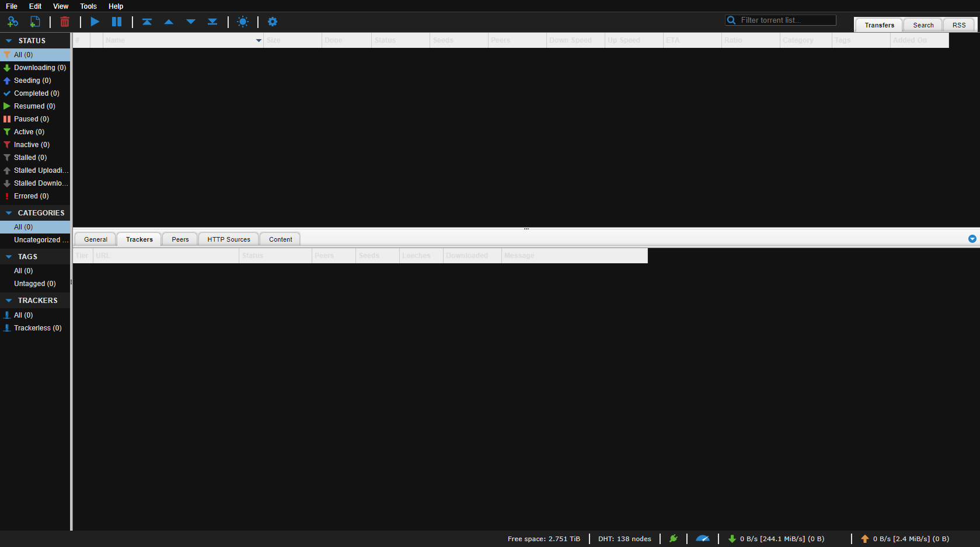Move torrent to bottom of queue icon
The width and height of the screenshot is (980, 547).
click(212, 22)
